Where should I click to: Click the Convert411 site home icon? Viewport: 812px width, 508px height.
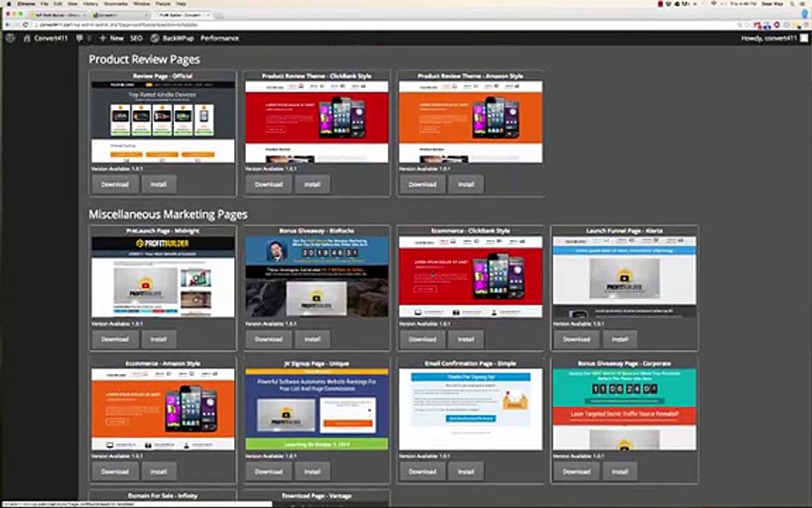point(27,38)
